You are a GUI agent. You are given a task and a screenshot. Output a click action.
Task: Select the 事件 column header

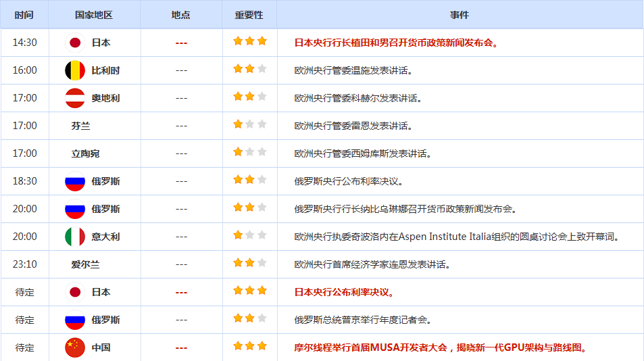click(x=460, y=15)
